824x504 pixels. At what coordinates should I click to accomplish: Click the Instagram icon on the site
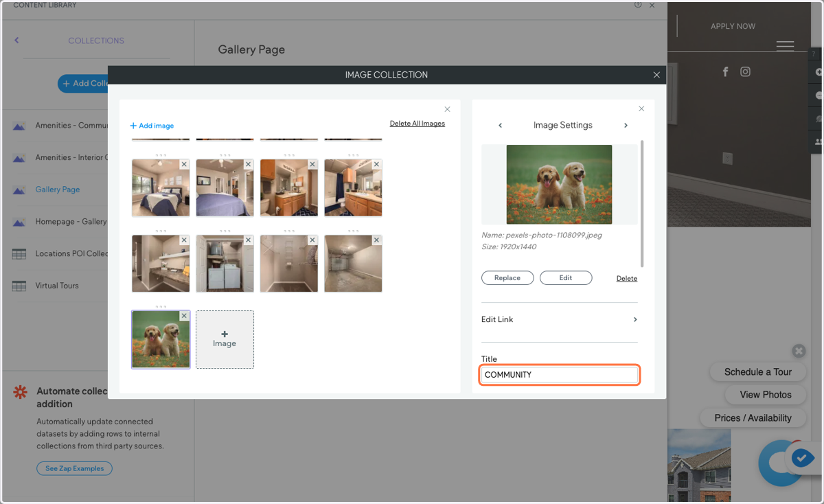pyautogui.click(x=745, y=71)
